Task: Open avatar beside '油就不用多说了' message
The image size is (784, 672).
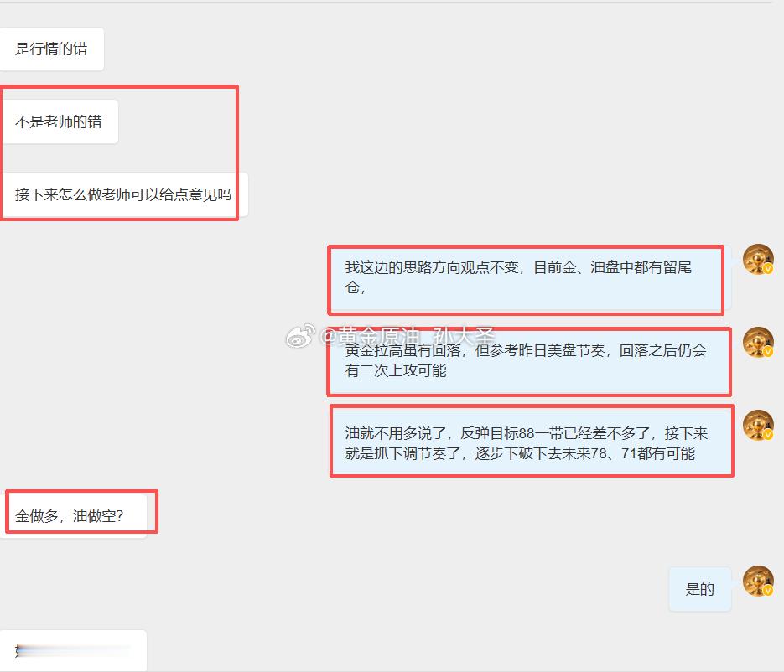Action: tap(758, 425)
